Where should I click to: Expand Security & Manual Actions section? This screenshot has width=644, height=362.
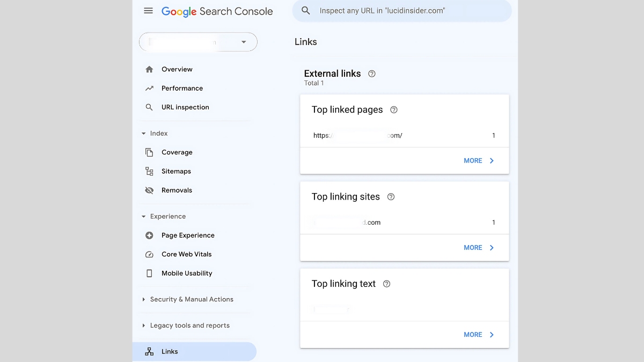pos(187,299)
